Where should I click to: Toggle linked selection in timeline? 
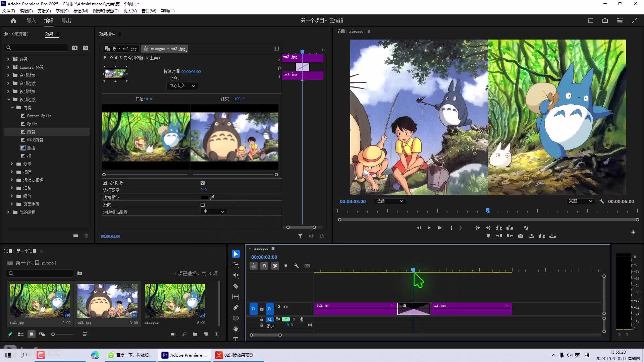pos(275,266)
